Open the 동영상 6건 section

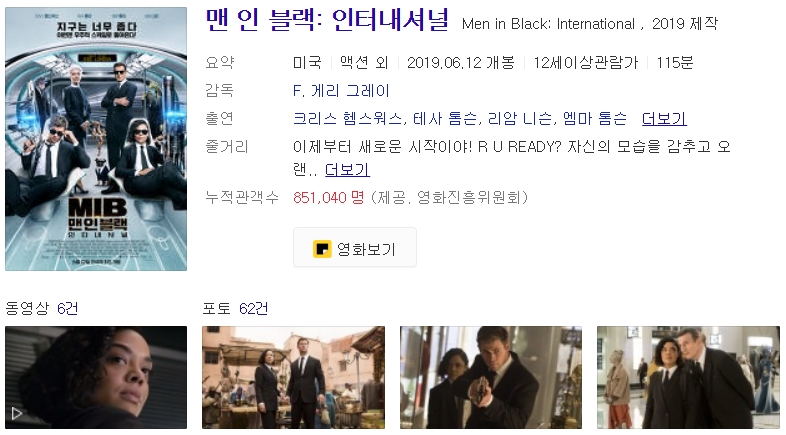42,308
